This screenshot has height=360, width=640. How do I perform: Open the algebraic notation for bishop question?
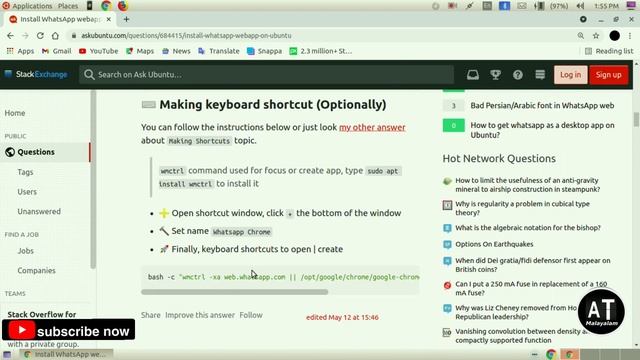528,228
